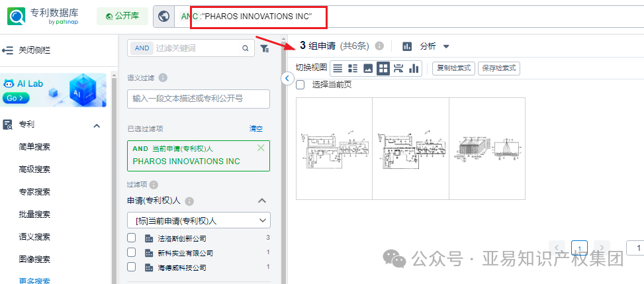Image resolution: width=644 pixels, height=284 pixels.
Task: Switch to the chart column view icon
Action: click(x=414, y=69)
